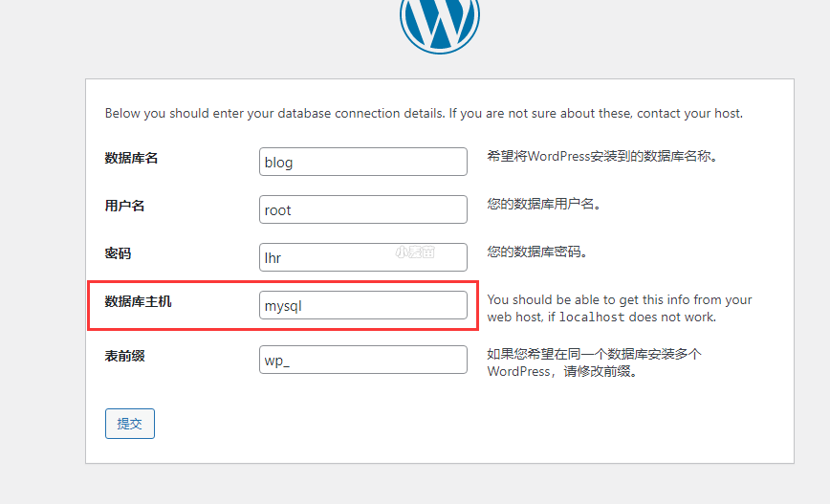The height and width of the screenshot is (504, 830).
Task: Click the faint watermark inside the password field
Action: [416, 252]
